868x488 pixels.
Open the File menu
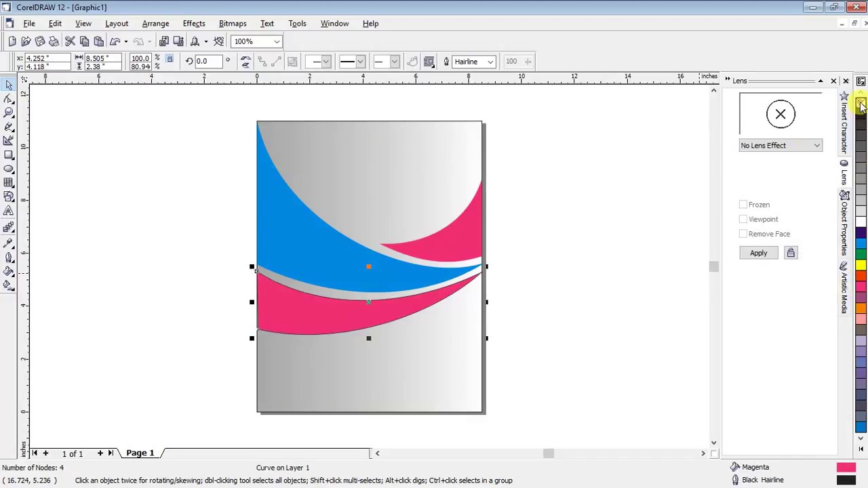point(29,23)
